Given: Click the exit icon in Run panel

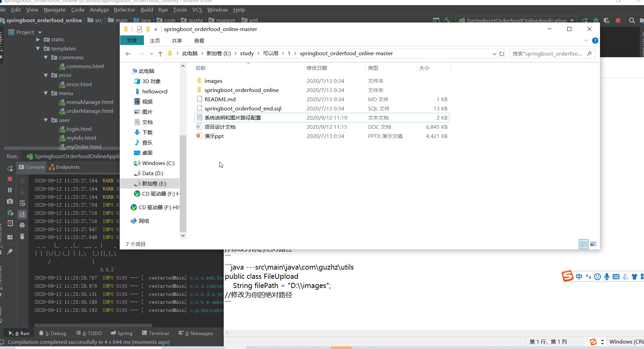Looking at the screenshot, I should [x=10, y=224].
